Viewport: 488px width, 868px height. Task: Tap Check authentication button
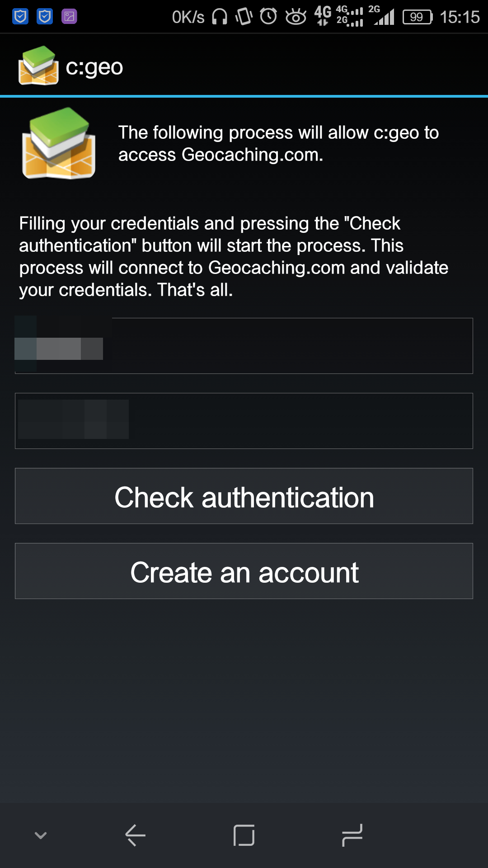point(244,496)
